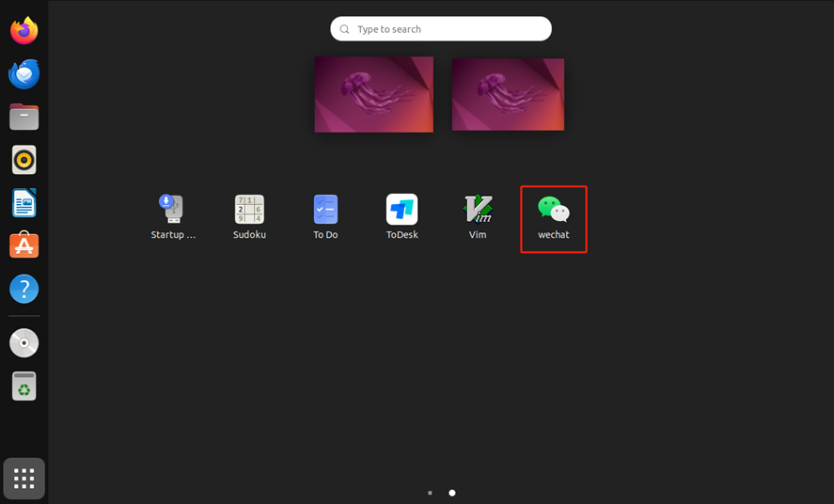Click the magnifier icon in search bar
Image resolution: width=834 pixels, height=504 pixels.
[x=345, y=29]
